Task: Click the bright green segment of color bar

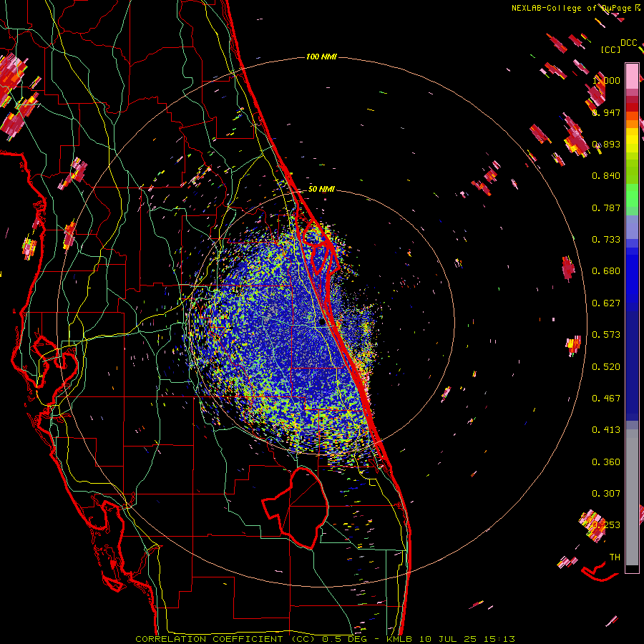Action: coord(632,195)
